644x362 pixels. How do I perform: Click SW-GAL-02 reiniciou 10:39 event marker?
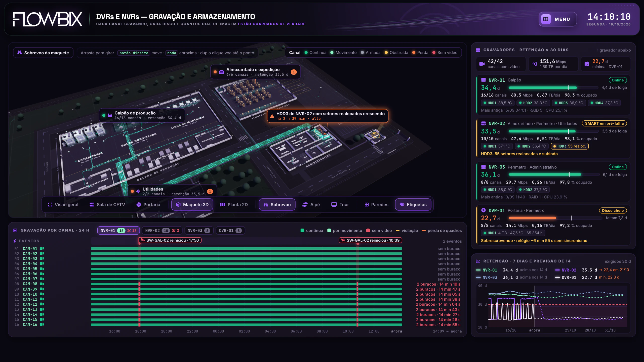coord(371,240)
